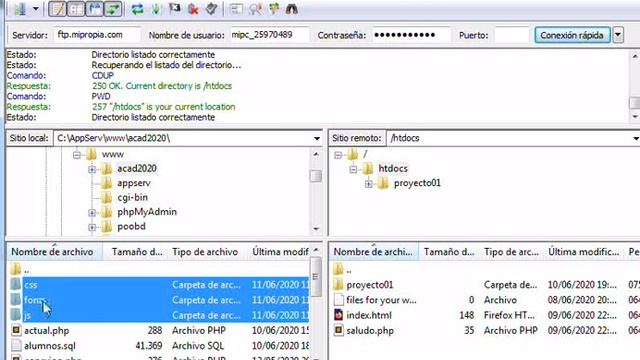Select poobd folder in local tree
Viewport: 640px width, 360px height.
pos(131,227)
